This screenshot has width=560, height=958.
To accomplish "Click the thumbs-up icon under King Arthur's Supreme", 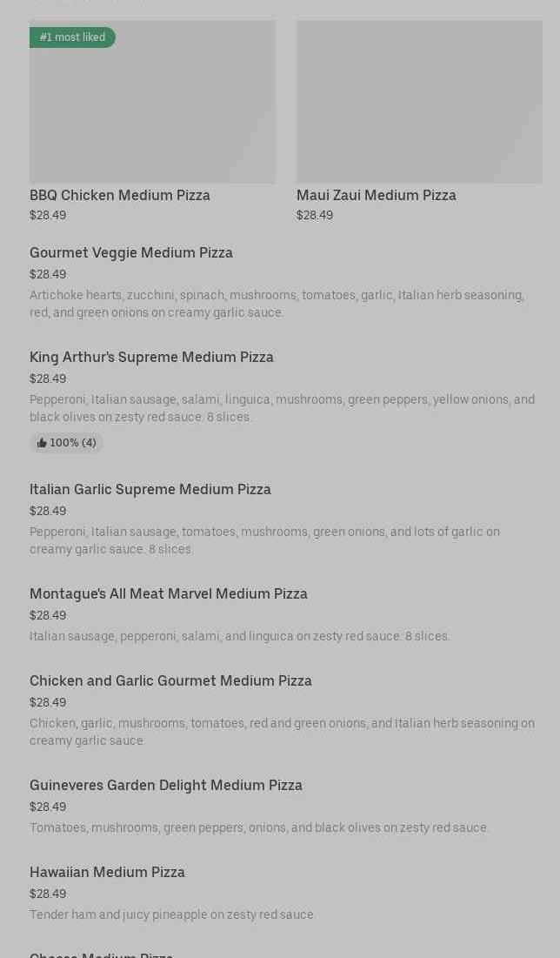I will tap(42, 443).
